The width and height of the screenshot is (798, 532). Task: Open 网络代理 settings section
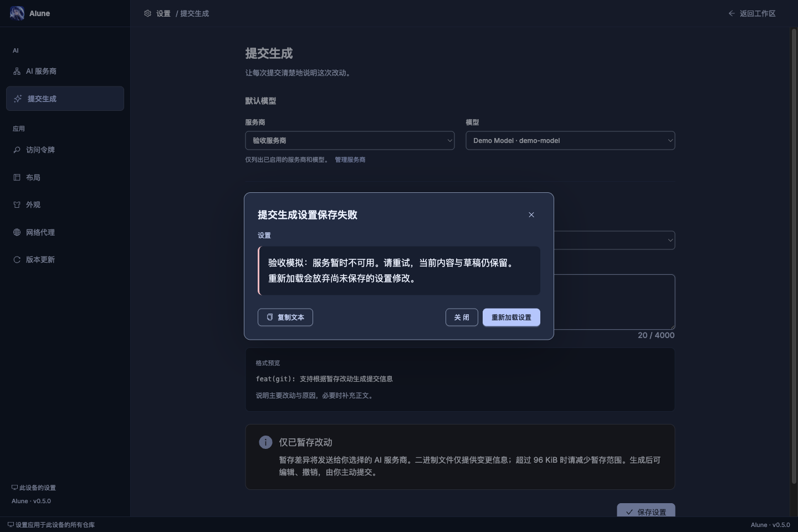coord(65,232)
